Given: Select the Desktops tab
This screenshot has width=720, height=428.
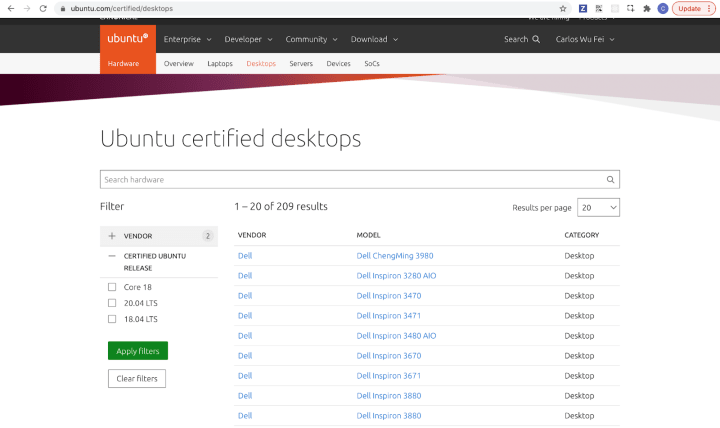Looking at the screenshot, I should (x=261, y=63).
